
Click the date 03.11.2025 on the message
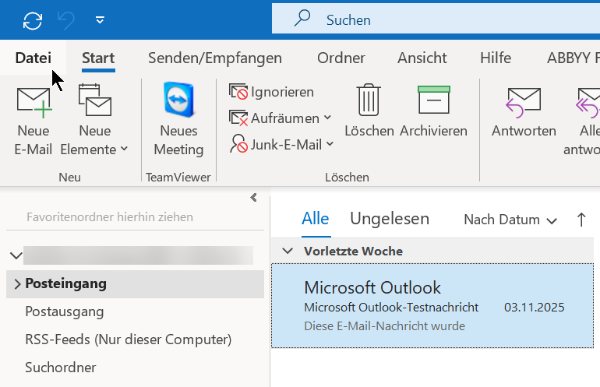tap(534, 307)
